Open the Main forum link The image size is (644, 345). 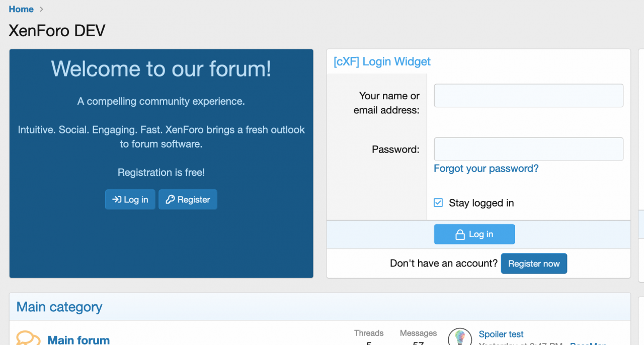click(78, 340)
